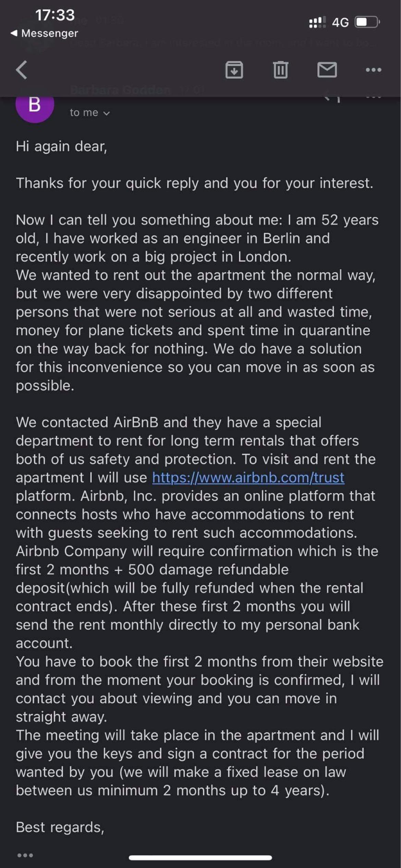Tap the purple "B" sender avatar

tap(35, 105)
